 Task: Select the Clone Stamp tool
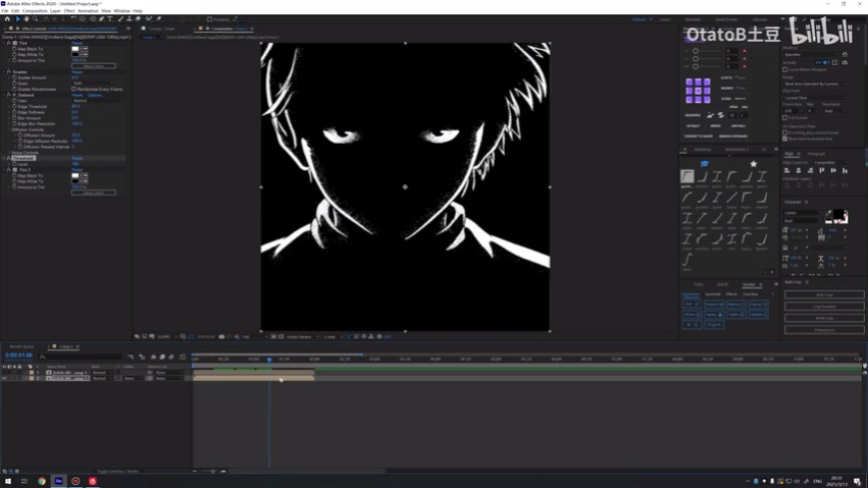[x=129, y=19]
